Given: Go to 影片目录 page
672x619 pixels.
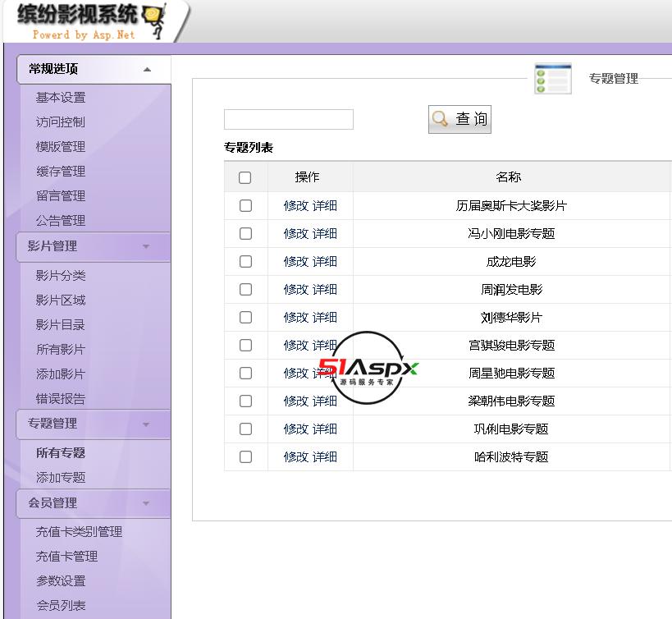Looking at the screenshot, I should tap(61, 325).
